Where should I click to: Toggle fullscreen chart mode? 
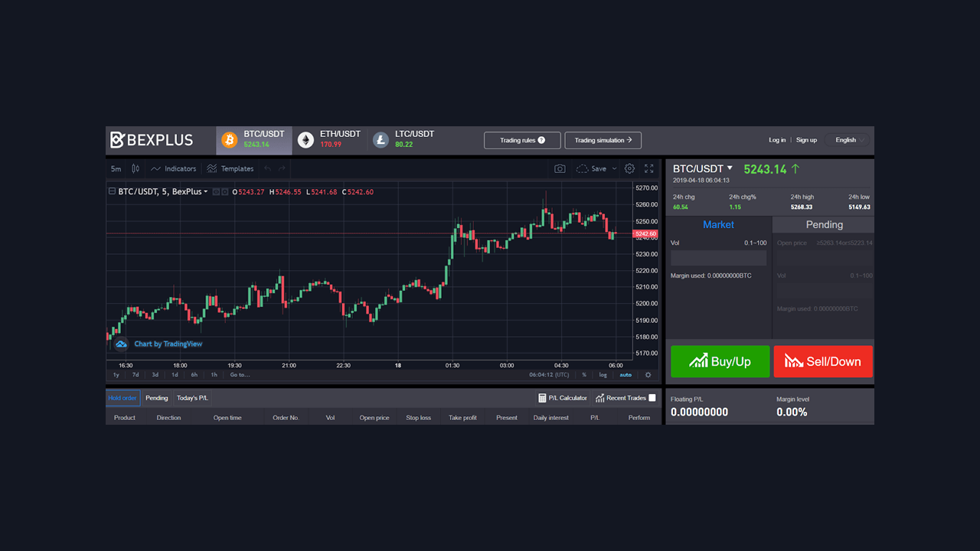[649, 168]
